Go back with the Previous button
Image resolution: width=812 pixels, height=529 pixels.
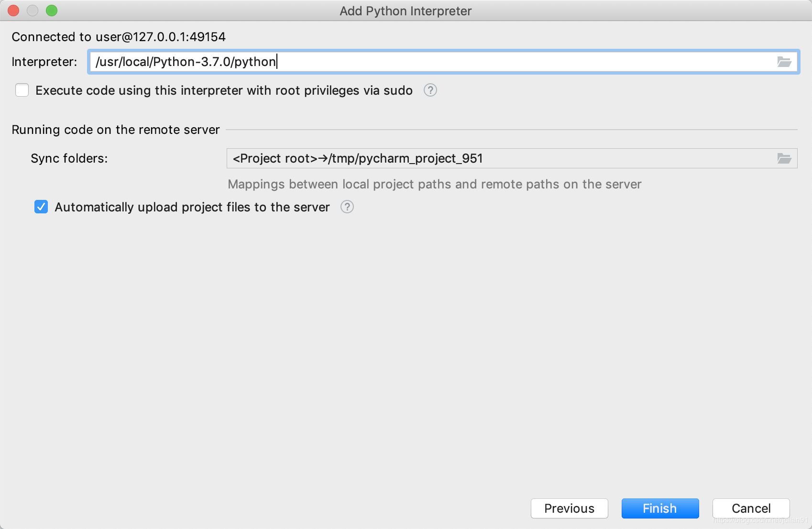coord(569,508)
